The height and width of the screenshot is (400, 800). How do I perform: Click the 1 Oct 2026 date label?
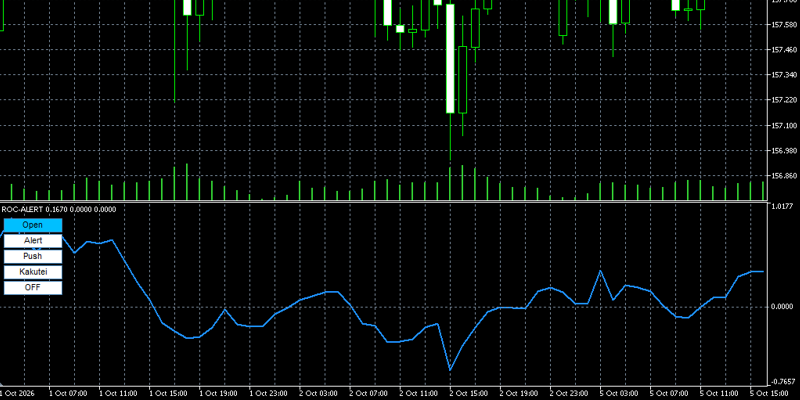pyautogui.click(x=18, y=393)
